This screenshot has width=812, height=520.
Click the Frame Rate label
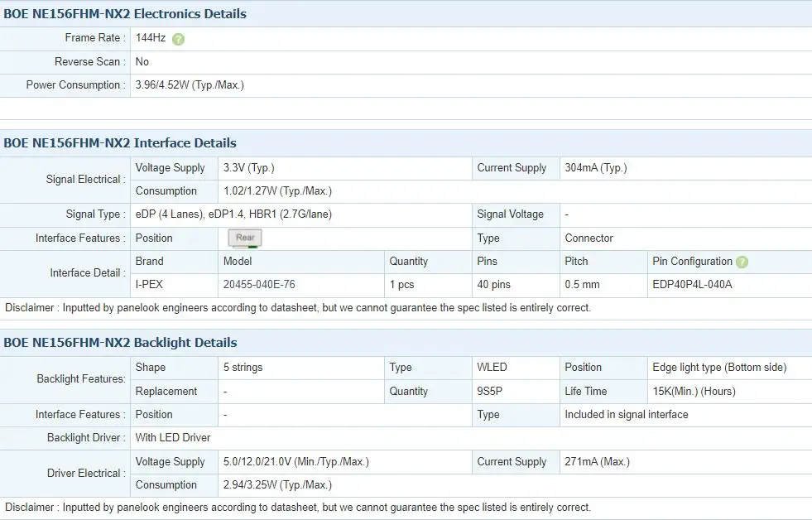(x=95, y=38)
